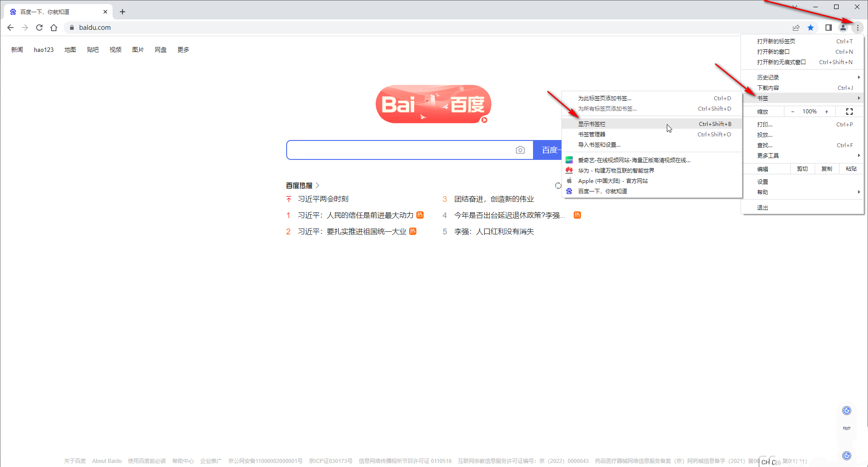
Task: Select 退出 menu item
Action: click(803, 207)
